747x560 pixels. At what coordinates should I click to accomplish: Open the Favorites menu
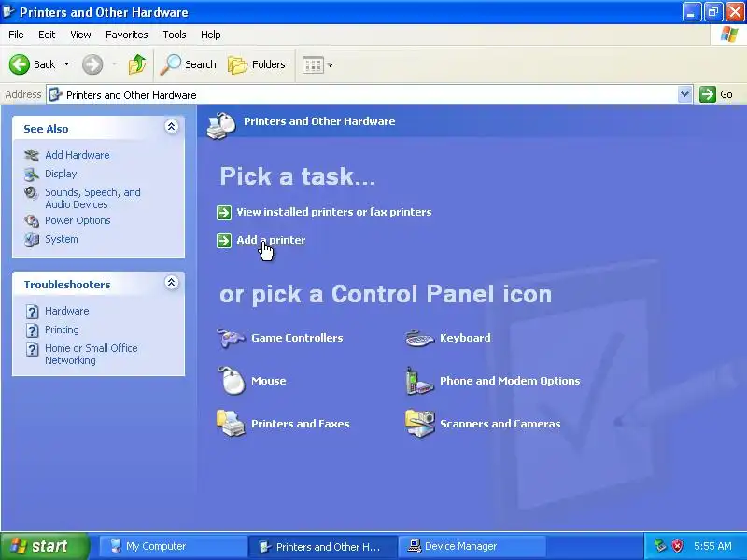point(127,35)
